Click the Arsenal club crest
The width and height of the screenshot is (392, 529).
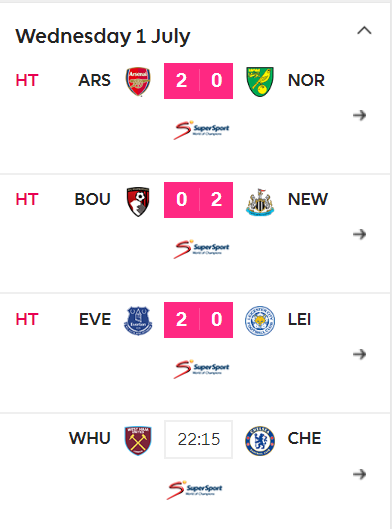[x=138, y=81]
